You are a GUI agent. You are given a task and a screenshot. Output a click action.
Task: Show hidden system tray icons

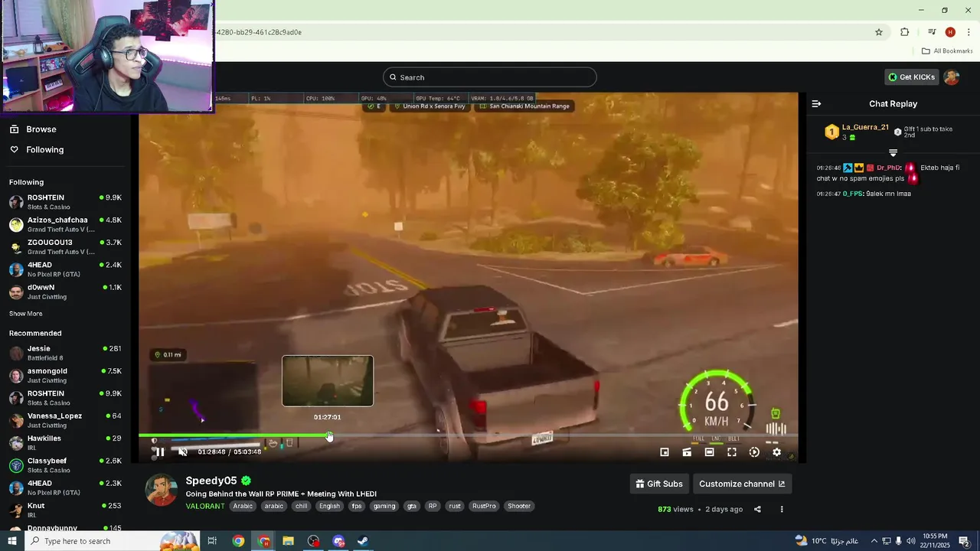(874, 541)
